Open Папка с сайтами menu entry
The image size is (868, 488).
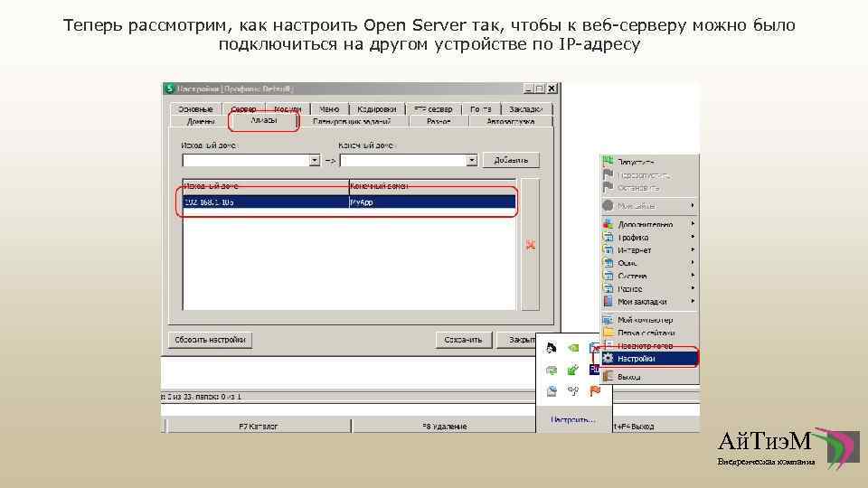(649, 333)
